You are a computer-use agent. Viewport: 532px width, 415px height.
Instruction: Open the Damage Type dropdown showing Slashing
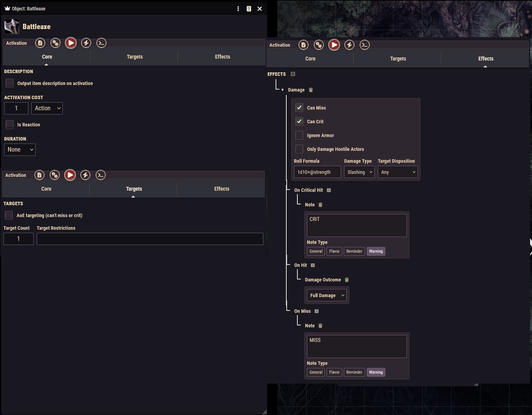tap(359, 172)
